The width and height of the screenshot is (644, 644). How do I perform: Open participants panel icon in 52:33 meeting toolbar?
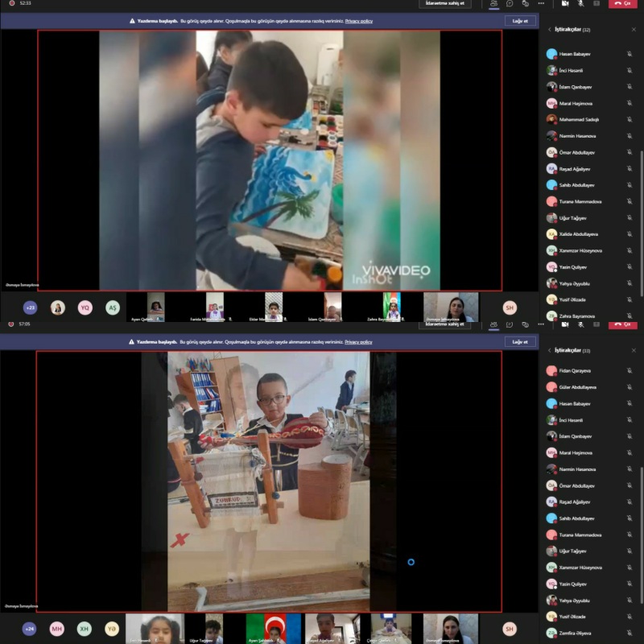click(x=493, y=3)
